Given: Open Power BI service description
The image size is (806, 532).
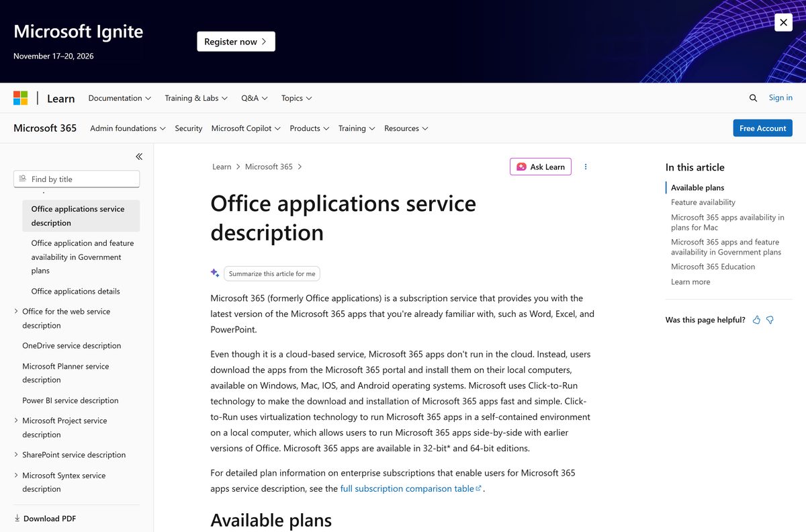Looking at the screenshot, I should (x=70, y=400).
